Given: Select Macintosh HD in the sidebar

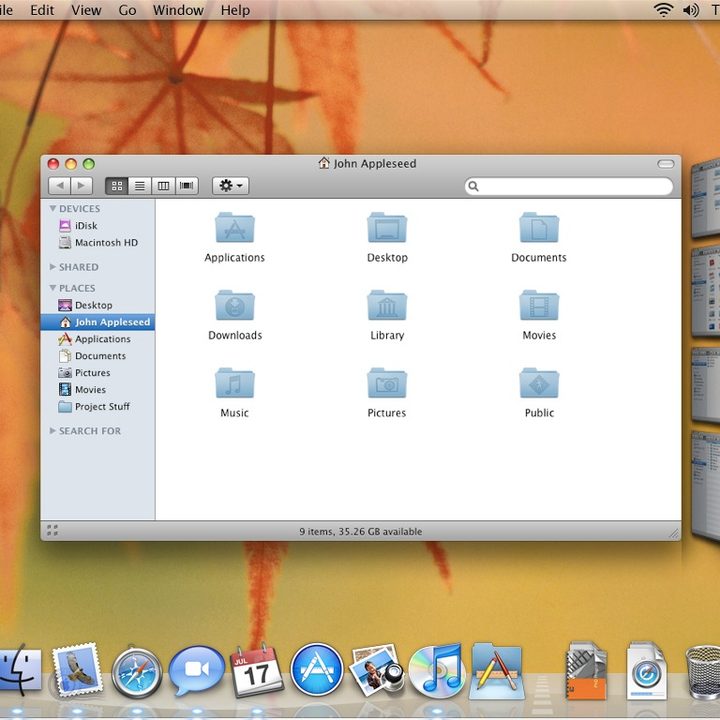Looking at the screenshot, I should (x=98, y=242).
